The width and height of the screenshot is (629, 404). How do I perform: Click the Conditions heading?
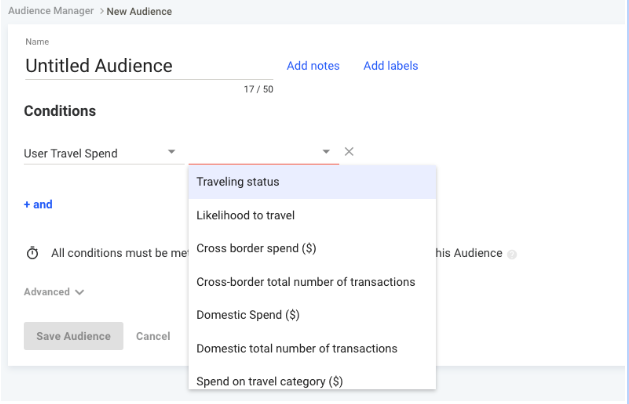(x=60, y=111)
